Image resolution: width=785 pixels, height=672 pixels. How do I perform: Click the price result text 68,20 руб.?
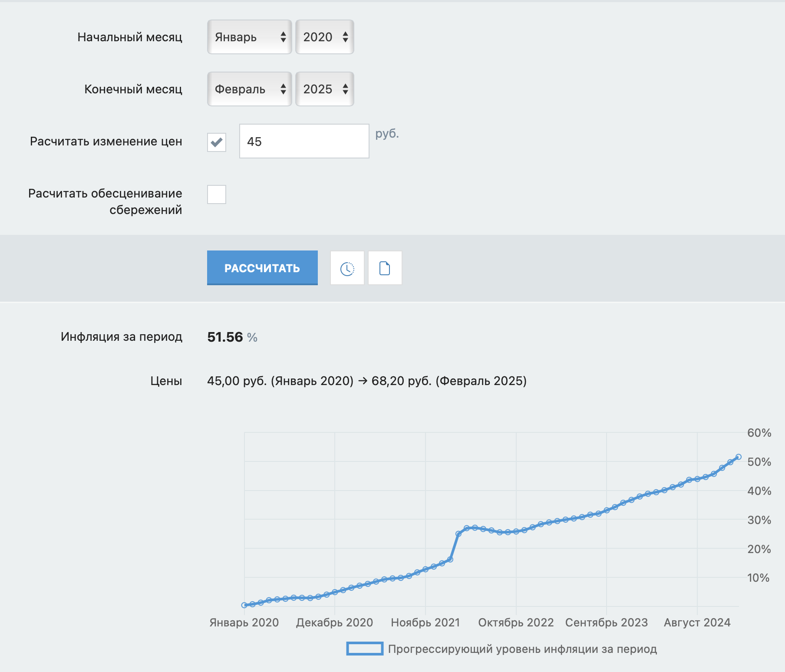point(401,381)
